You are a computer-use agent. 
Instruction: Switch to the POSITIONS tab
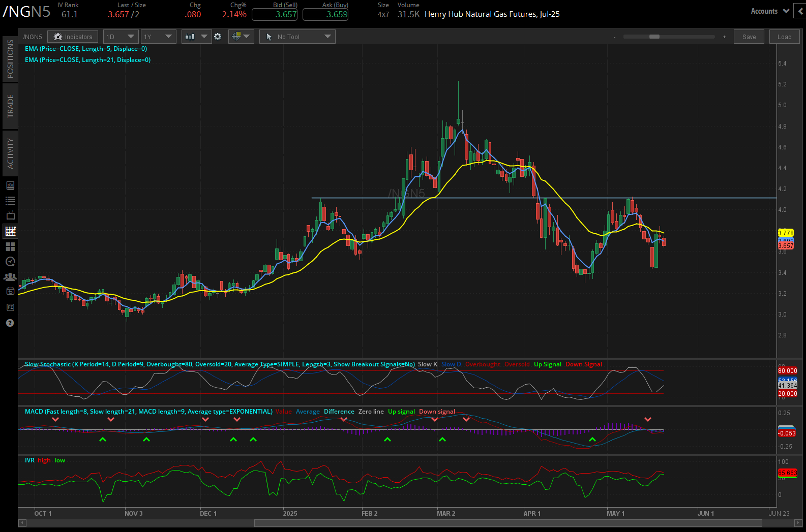click(10, 59)
